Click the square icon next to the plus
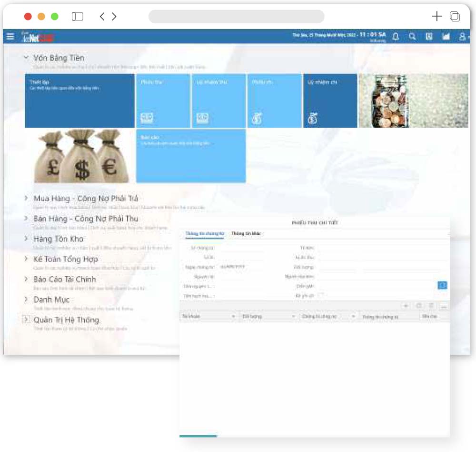This screenshot has width=476, height=452. [419, 306]
